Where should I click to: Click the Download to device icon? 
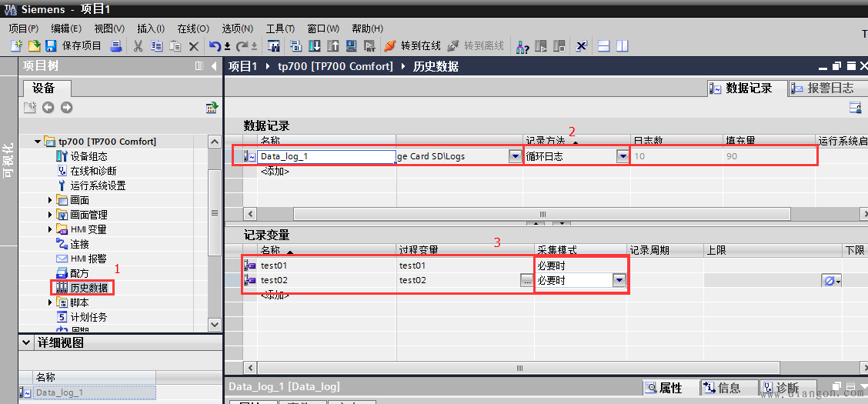[x=314, y=46]
